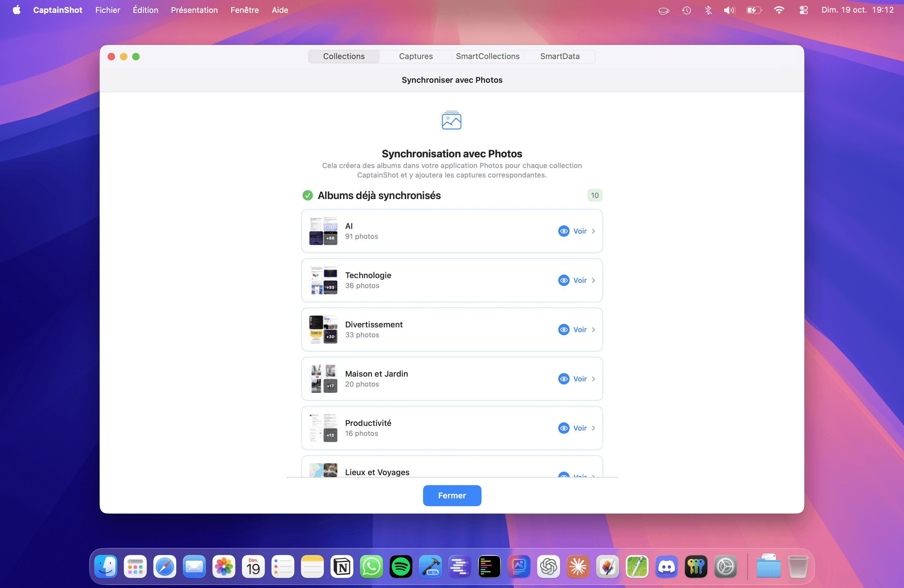Expand the Divertissement album chevron
This screenshot has width=904, height=588.
point(593,330)
